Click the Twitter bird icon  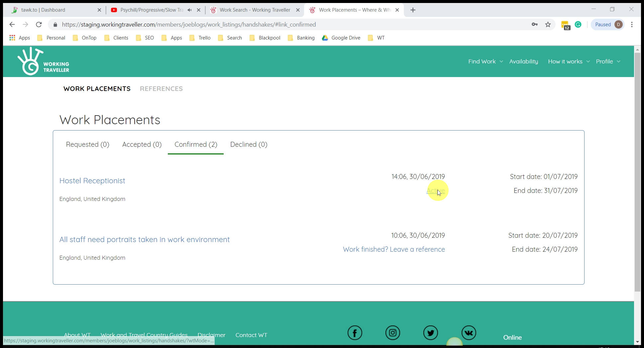(430, 333)
